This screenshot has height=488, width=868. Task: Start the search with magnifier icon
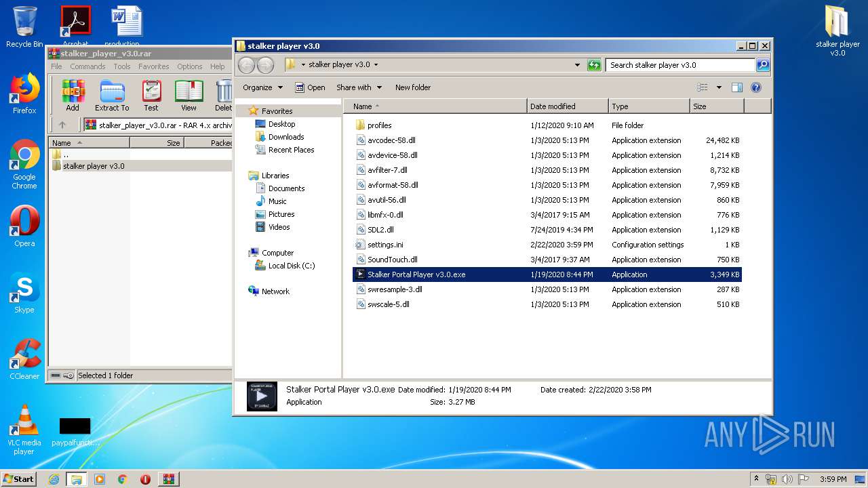tap(763, 65)
